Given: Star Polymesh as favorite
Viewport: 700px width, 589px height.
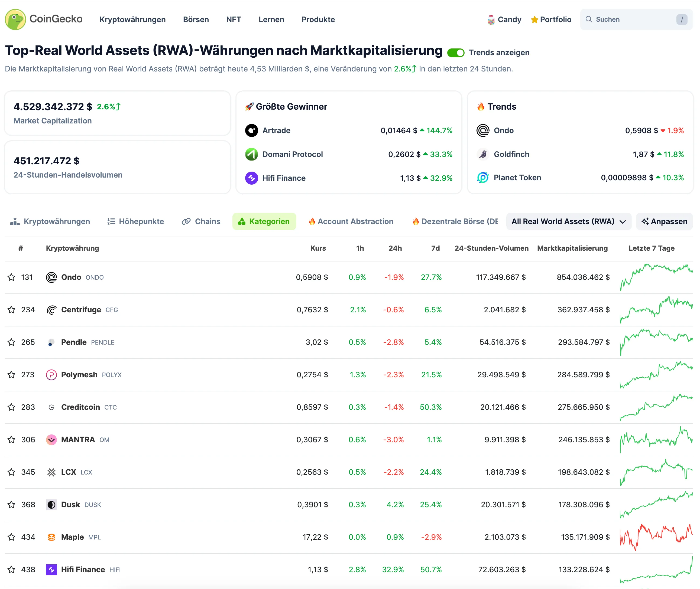Looking at the screenshot, I should click(x=11, y=374).
